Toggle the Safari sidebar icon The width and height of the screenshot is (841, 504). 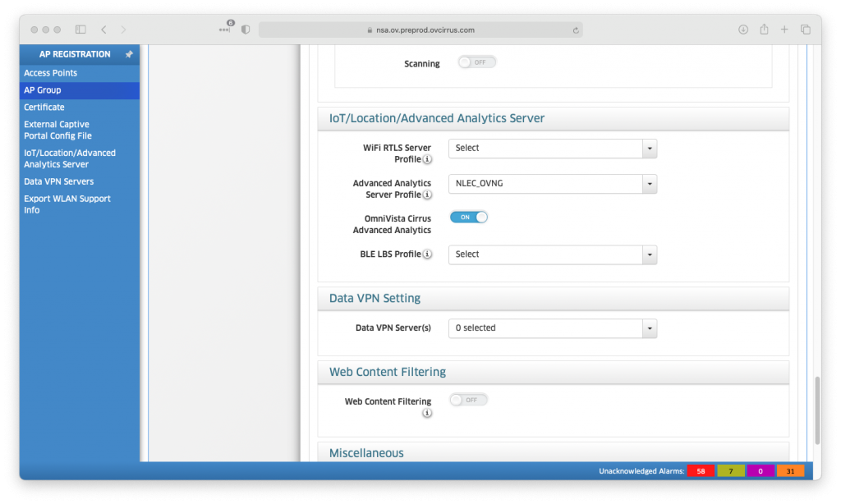(x=80, y=30)
